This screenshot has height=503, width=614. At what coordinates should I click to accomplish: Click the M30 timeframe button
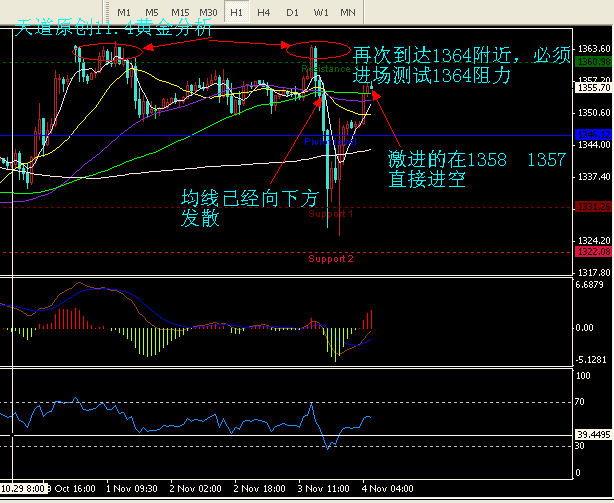[208, 11]
